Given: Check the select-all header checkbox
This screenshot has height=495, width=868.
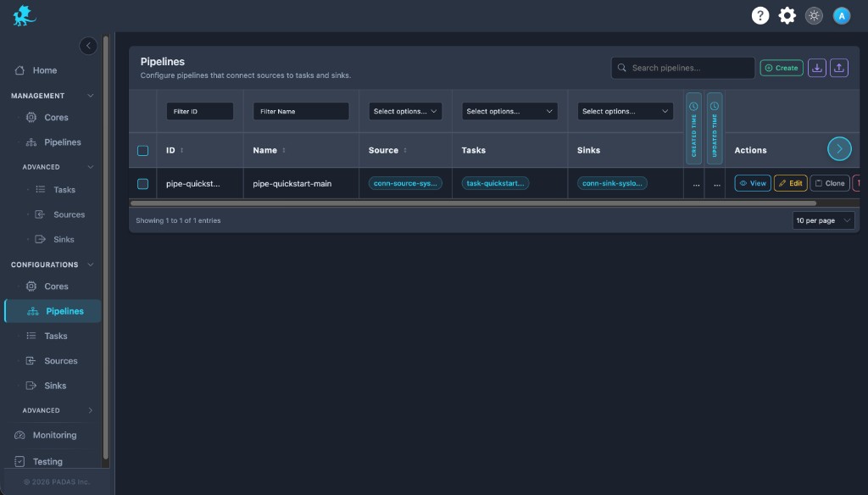Looking at the screenshot, I should [x=142, y=151].
